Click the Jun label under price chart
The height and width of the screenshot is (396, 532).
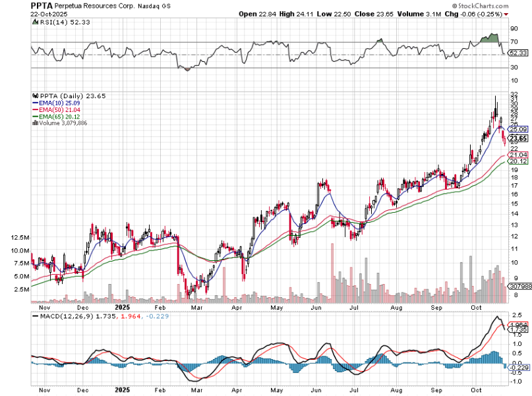pyautogui.click(x=316, y=308)
